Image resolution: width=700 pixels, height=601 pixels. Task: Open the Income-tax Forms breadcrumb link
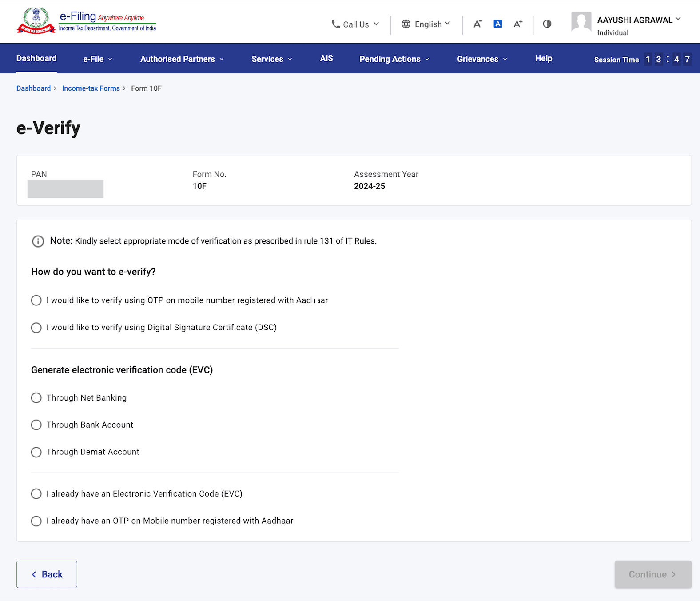(91, 88)
